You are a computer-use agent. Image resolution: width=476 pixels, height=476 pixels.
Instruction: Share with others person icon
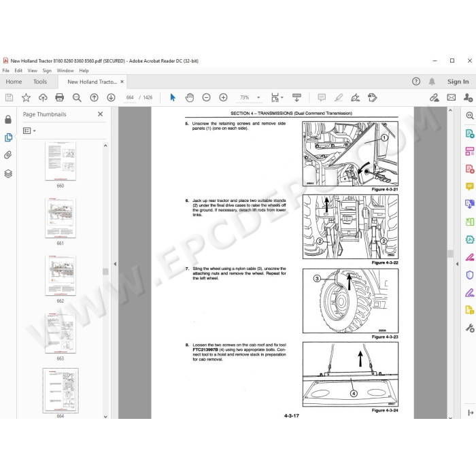click(x=468, y=97)
